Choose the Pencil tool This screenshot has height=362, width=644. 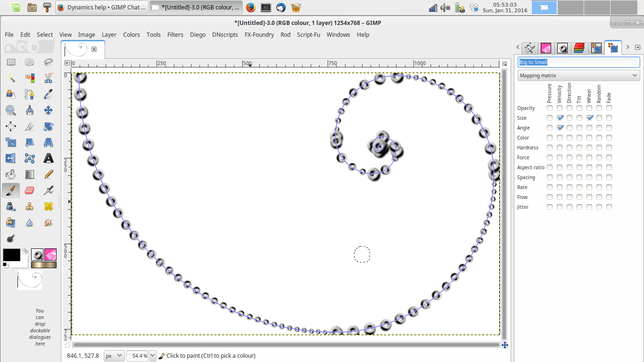(x=48, y=174)
